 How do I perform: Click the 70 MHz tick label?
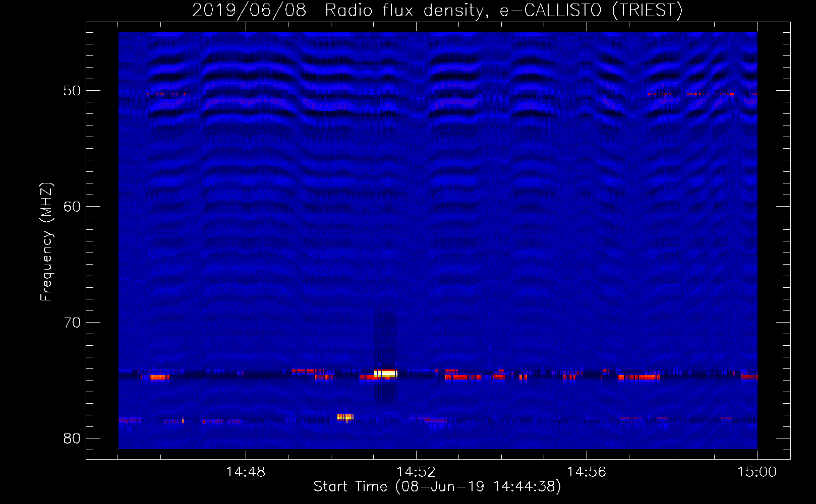point(72,323)
